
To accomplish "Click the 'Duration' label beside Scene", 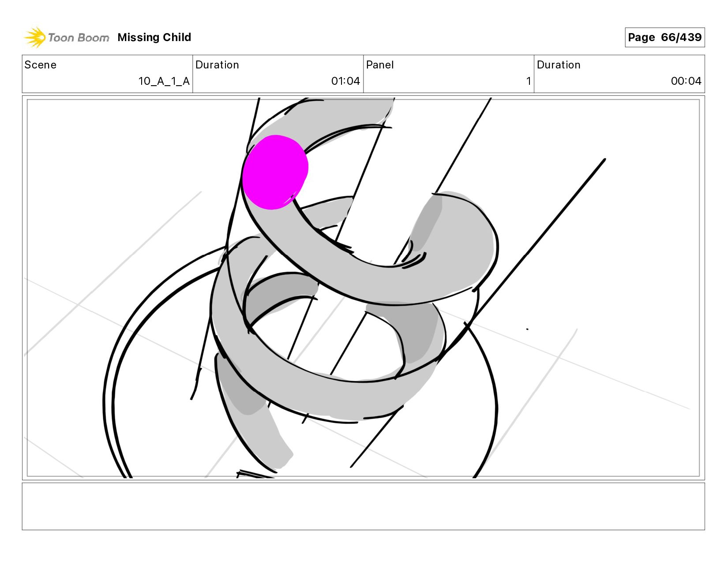I will tap(217, 65).
